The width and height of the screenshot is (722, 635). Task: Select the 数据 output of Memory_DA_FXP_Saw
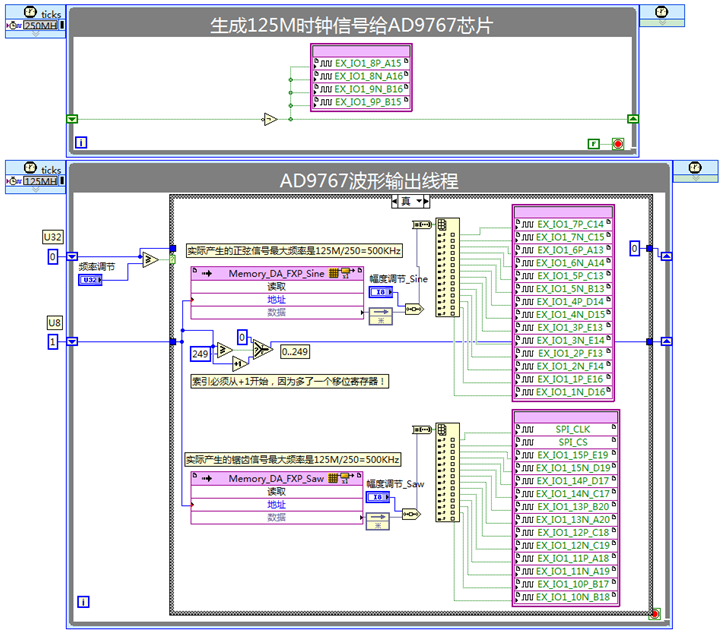[277, 517]
